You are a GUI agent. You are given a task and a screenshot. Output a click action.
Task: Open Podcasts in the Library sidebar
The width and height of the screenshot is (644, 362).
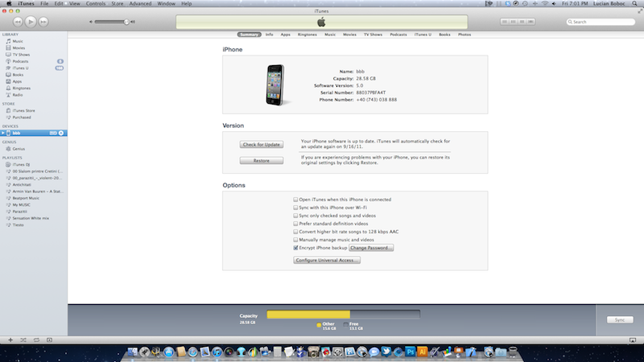pos(20,61)
